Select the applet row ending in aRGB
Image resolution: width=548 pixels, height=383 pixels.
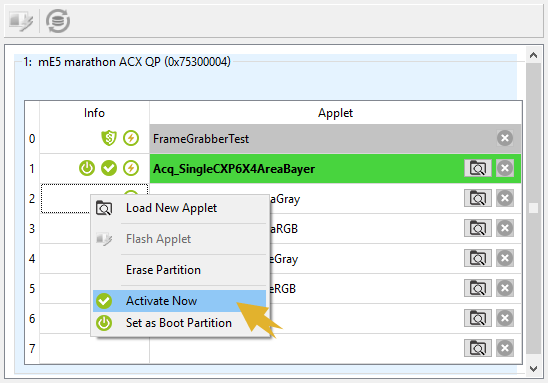pyautogui.click(x=335, y=229)
